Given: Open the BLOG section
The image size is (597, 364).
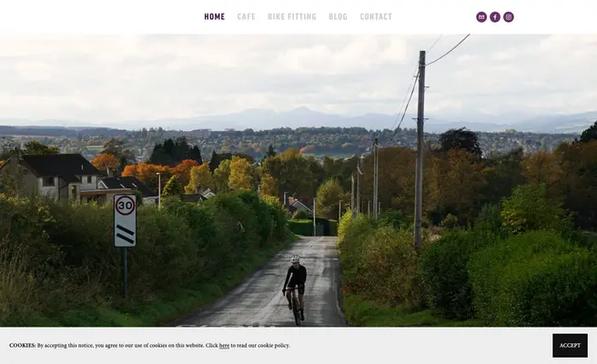Looking at the screenshot, I should [x=339, y=16].
